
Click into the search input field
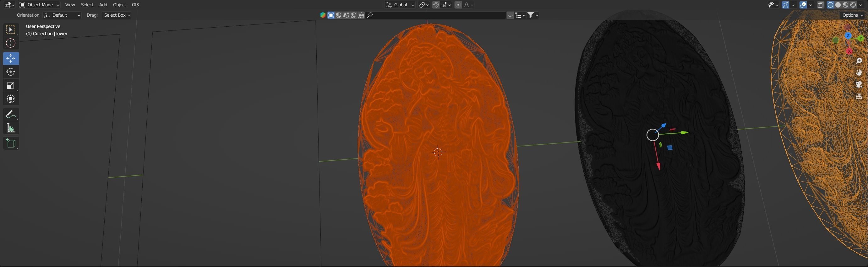436,15
